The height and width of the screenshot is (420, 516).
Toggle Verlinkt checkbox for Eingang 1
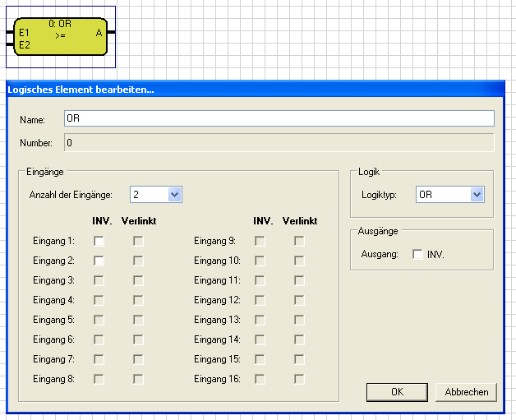point(138,241)
